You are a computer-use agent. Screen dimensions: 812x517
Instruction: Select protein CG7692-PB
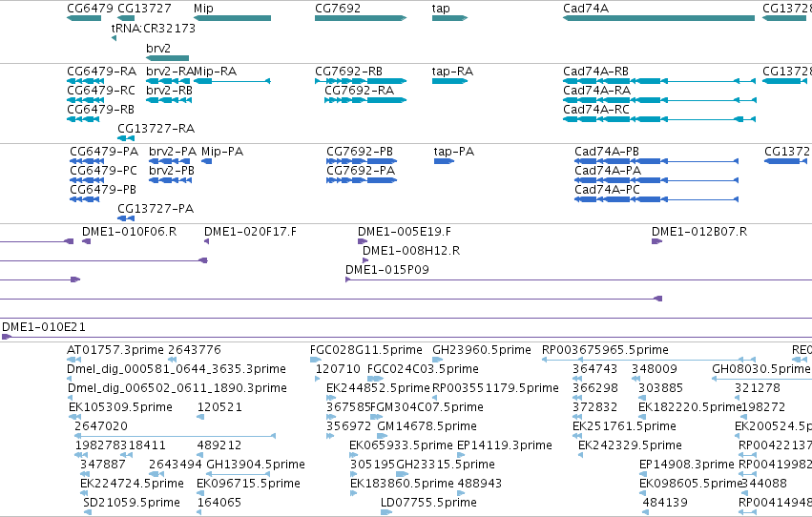360,152
